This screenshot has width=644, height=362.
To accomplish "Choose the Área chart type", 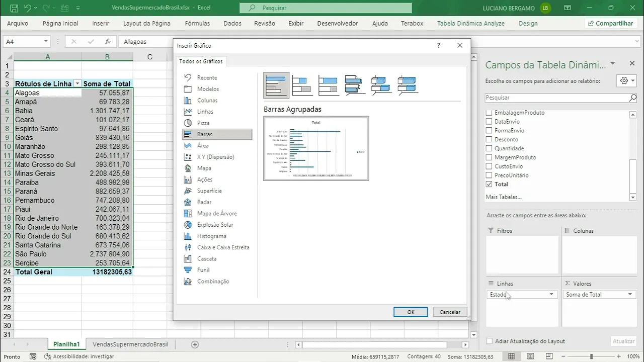I will click(217, 145).
